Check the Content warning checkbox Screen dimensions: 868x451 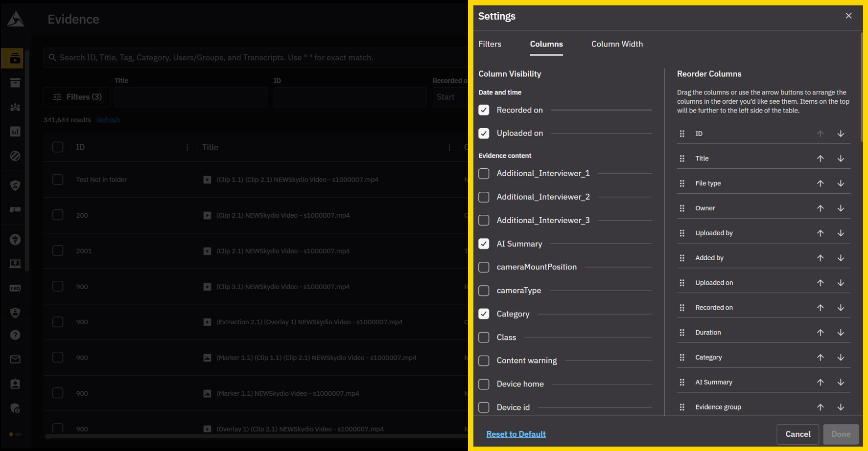point(484,361)
